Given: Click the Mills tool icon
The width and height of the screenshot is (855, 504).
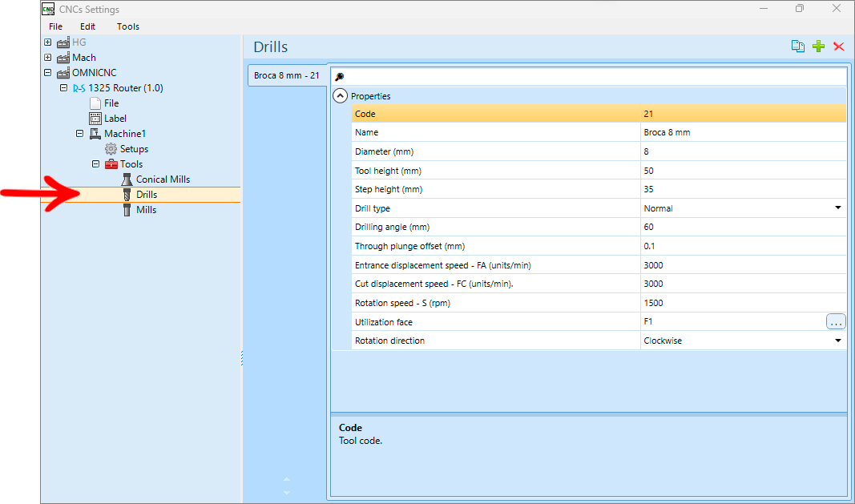Looking at the screenshot, I should (127, 210).
